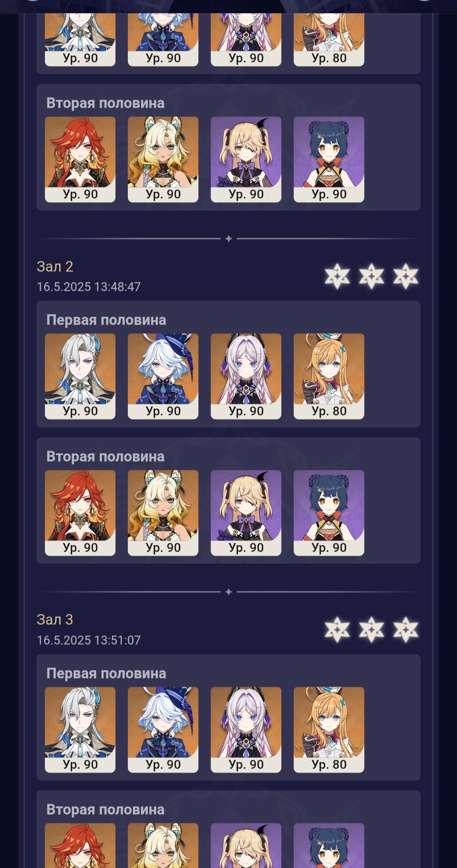The width and height of the screenshot is (457, 868).
Task: Tap Furina portrait in Зал 3 first half
Action: [163, 730]
